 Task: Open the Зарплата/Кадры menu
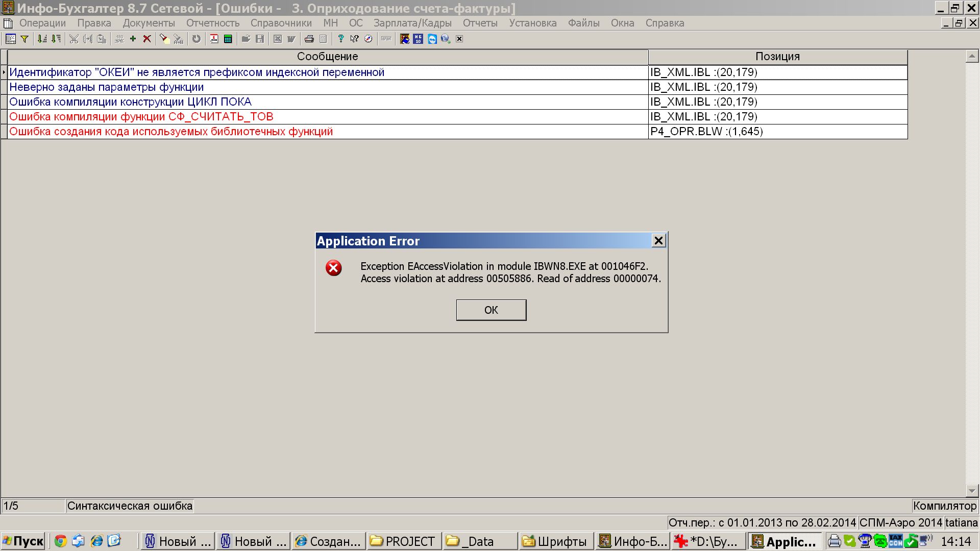pos(412,23)
